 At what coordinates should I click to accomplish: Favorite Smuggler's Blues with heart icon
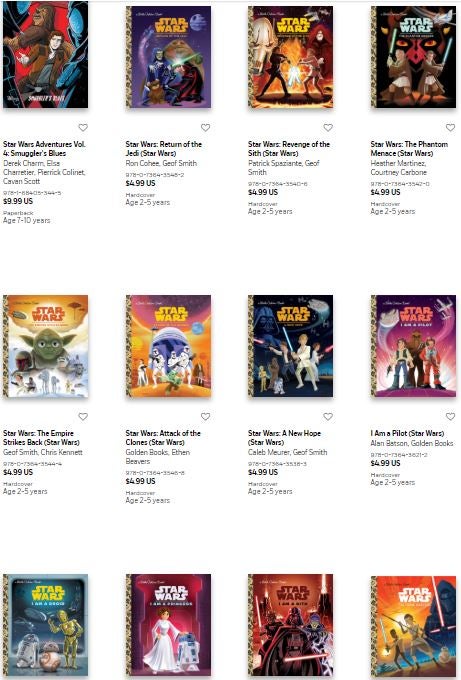coord(83,128)
